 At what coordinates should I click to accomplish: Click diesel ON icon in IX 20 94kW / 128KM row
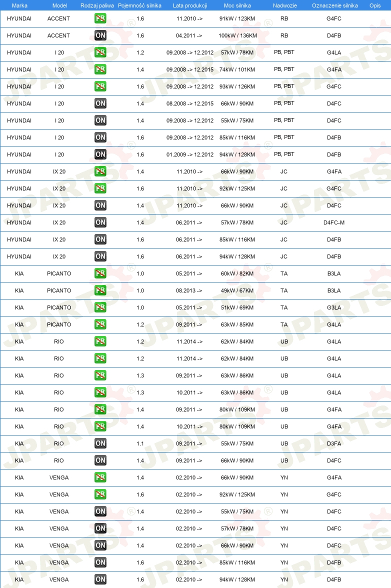click(x=100, y=256)
